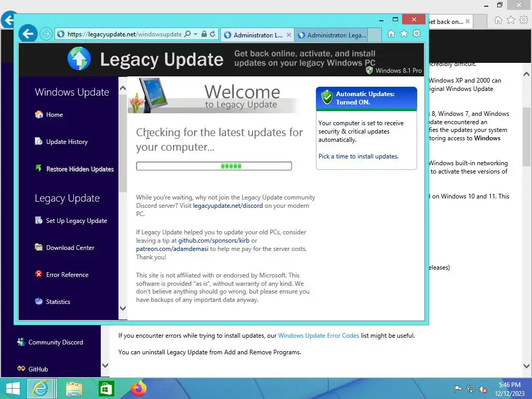Click the Action Center flag in system tray

pos(458,389)
